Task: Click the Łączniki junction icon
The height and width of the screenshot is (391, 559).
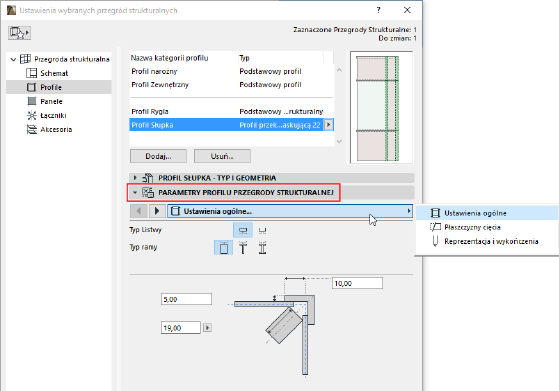Action: [32, 115]
